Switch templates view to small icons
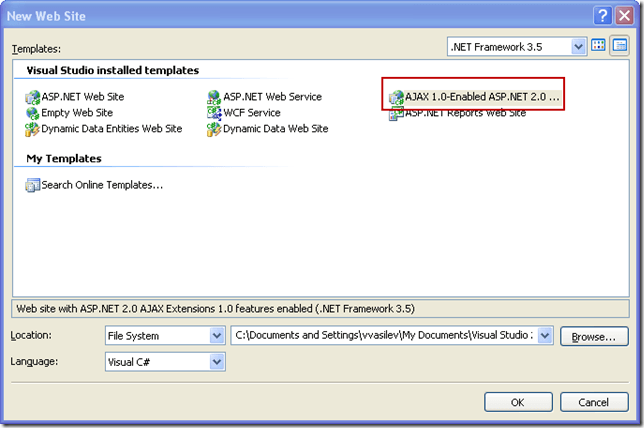 tap(620, 46)
